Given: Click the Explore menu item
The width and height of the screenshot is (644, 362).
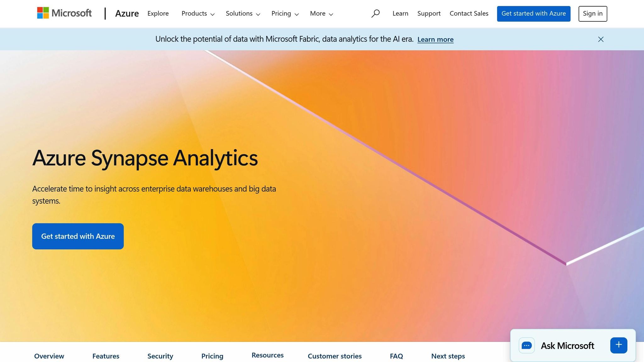Looking at the screenshot, I should click(158, 14).
